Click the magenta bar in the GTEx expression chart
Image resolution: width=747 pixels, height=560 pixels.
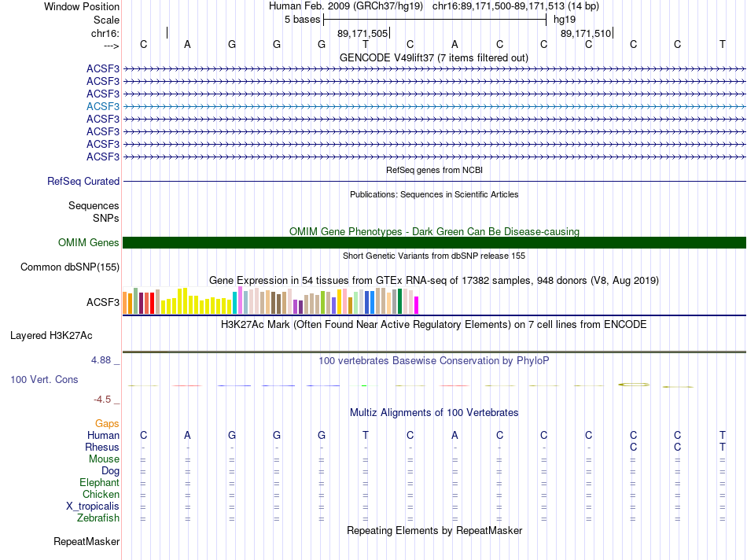click(417, 305)
